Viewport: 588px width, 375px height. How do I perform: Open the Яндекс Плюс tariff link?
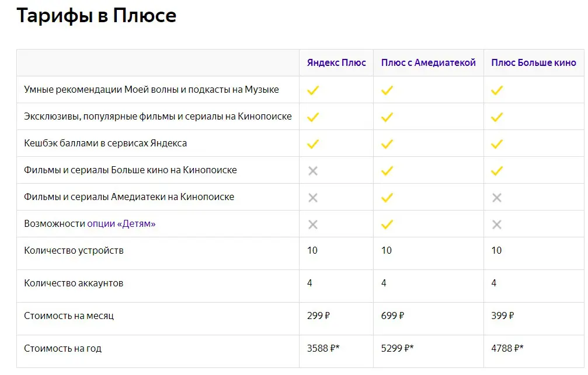[x=336, y=62]
